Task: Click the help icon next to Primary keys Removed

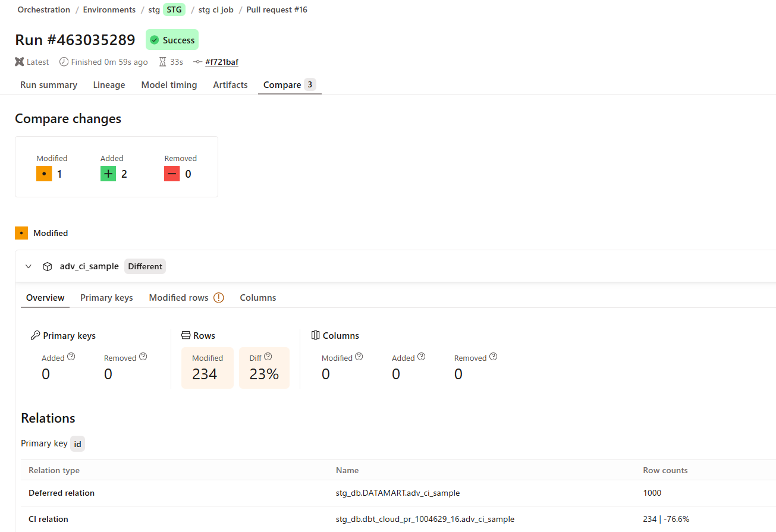Action: 143,357
